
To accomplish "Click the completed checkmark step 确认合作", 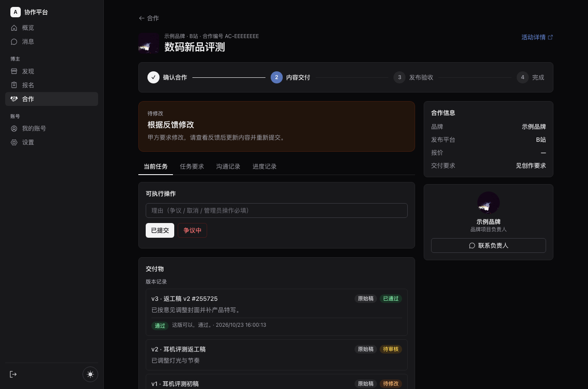I will pyautogui.click(x=153, y=77).
